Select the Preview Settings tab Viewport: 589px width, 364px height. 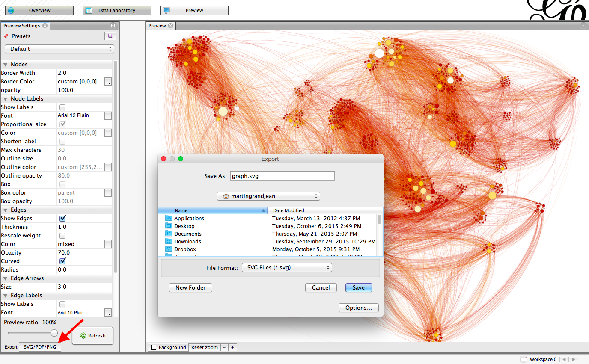pos(22,26)
